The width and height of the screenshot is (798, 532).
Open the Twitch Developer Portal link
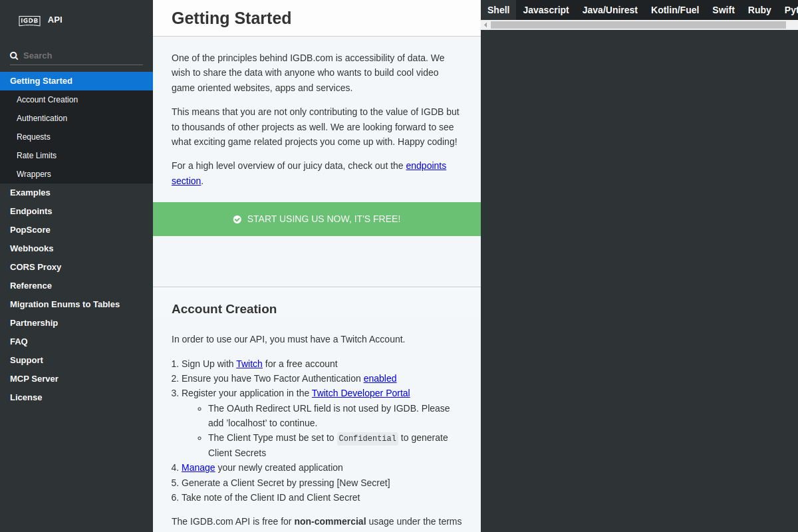tap(361, 393)
